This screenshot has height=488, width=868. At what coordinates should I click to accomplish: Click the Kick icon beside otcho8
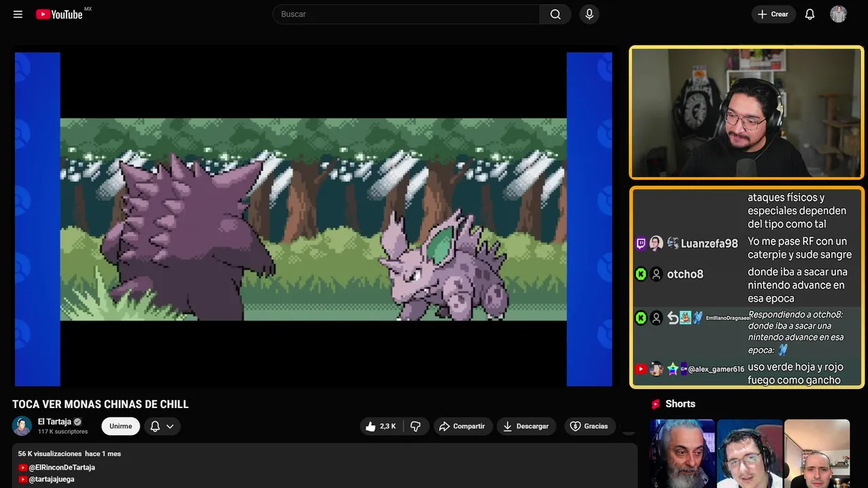point(641,274)
